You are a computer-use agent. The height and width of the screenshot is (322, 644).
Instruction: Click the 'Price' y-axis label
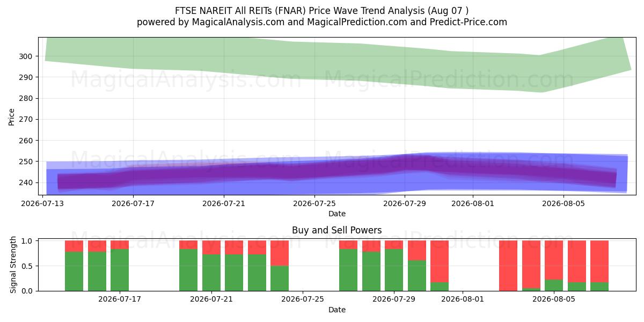12,116
